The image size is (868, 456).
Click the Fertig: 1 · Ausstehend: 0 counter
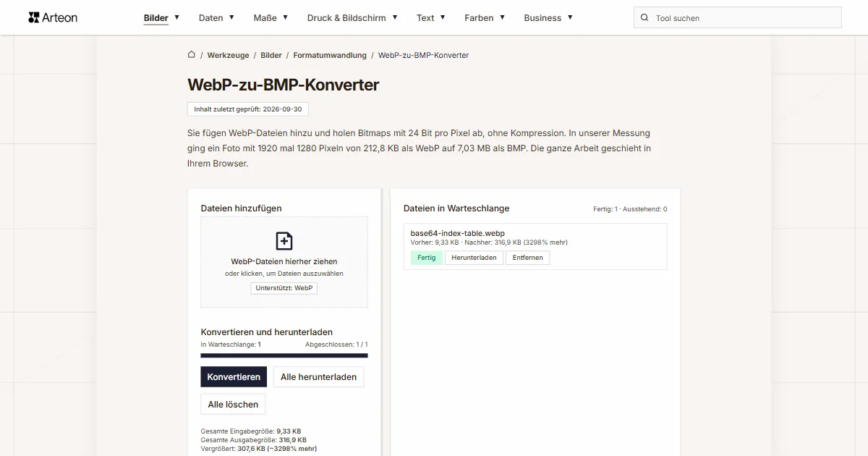(x=630, y=209)
